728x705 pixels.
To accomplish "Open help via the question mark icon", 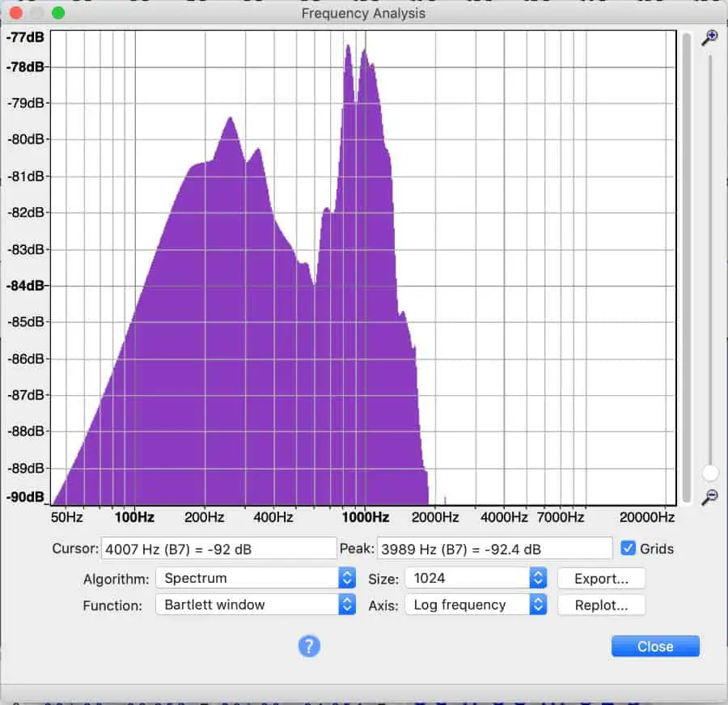I will 309,646.
